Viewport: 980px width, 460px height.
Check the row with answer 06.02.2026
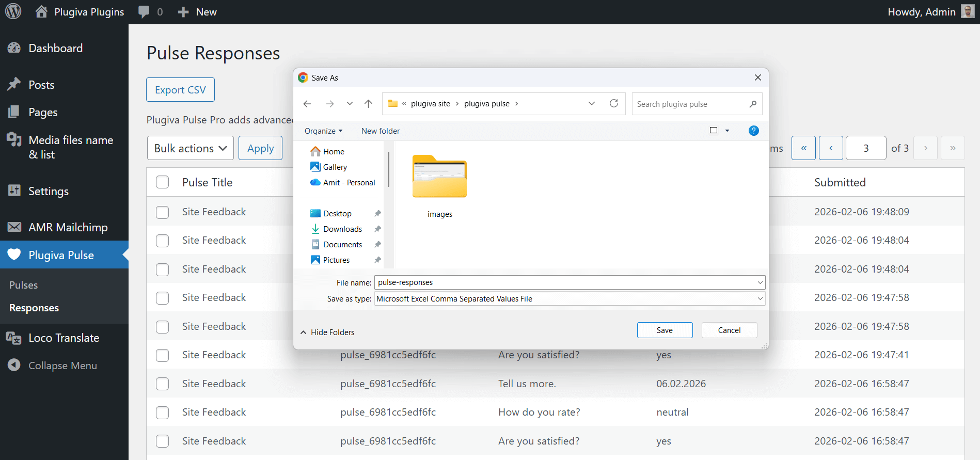pos(163,384)
